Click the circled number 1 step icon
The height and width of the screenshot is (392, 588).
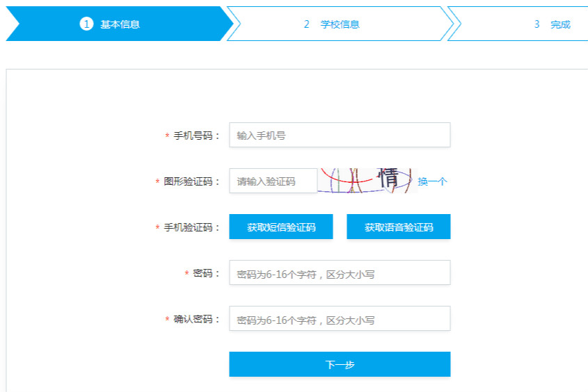(x=86, y=24)
